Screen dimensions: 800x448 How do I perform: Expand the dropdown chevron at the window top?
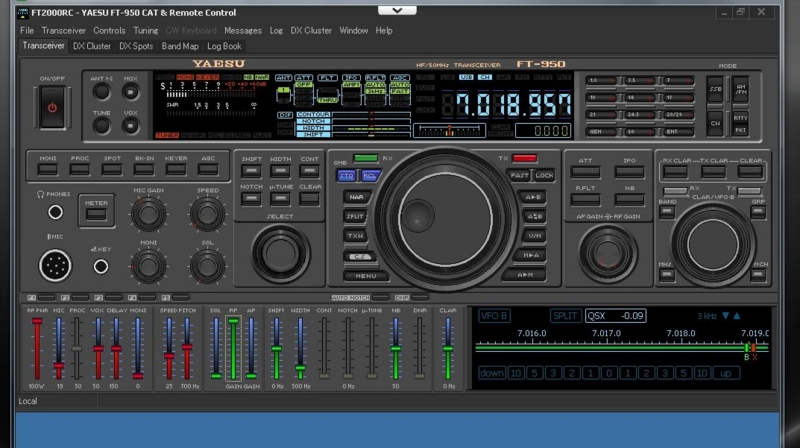[x=397, y=10]
